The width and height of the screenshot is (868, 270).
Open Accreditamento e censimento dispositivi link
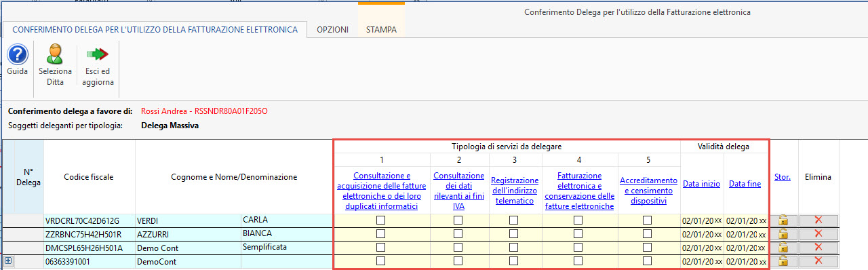(x=648, y=191)
